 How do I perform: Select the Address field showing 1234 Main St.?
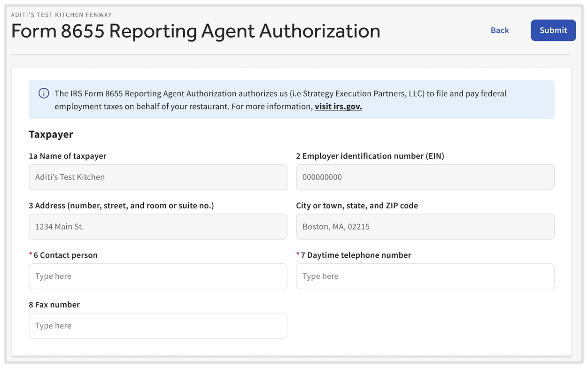point(158,226)
